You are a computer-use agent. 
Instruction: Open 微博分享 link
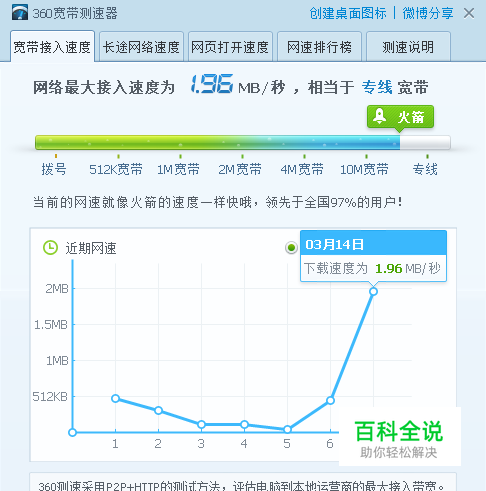[x=428, y=13]
